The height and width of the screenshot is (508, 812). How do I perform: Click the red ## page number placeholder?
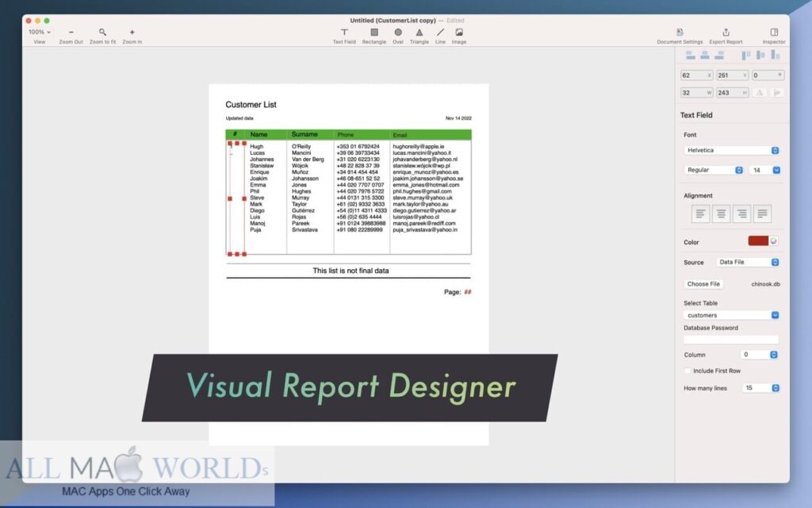tap(468, 292)
